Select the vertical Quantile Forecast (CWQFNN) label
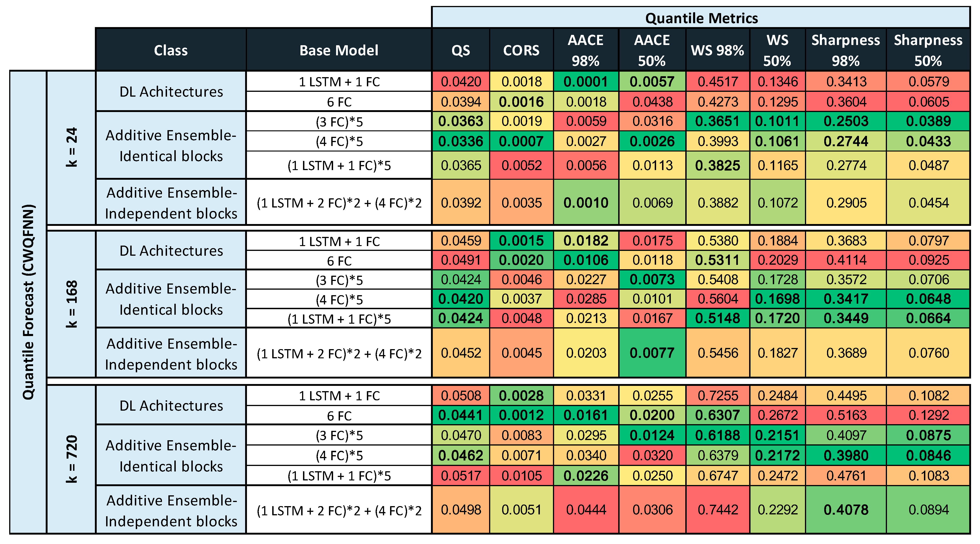 coord(28,302)
